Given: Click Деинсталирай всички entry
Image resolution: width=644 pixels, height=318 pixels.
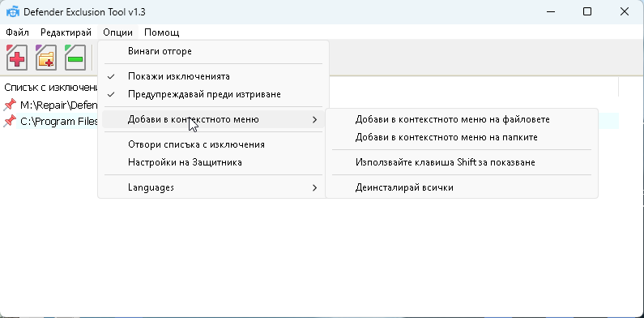Looking at the screenshot, I should (461, 187).
